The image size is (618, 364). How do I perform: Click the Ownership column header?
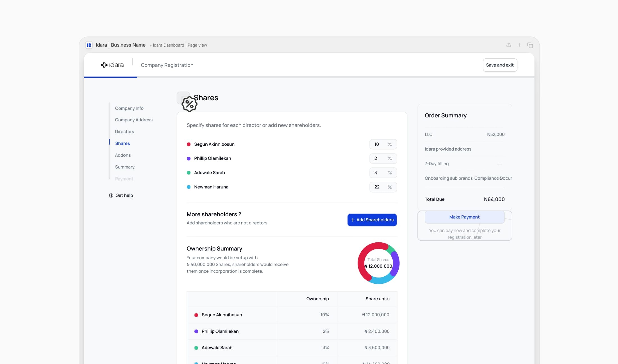point(317,299)
